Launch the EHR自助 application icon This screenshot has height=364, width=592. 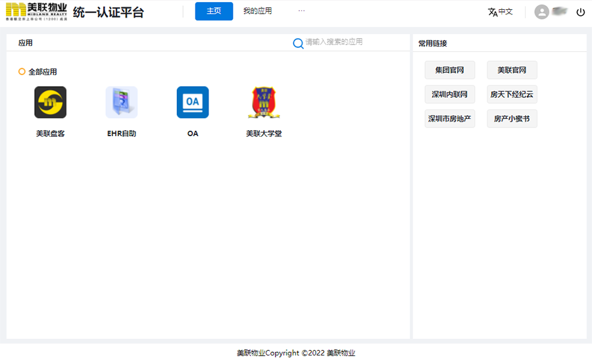click(122, 102)
